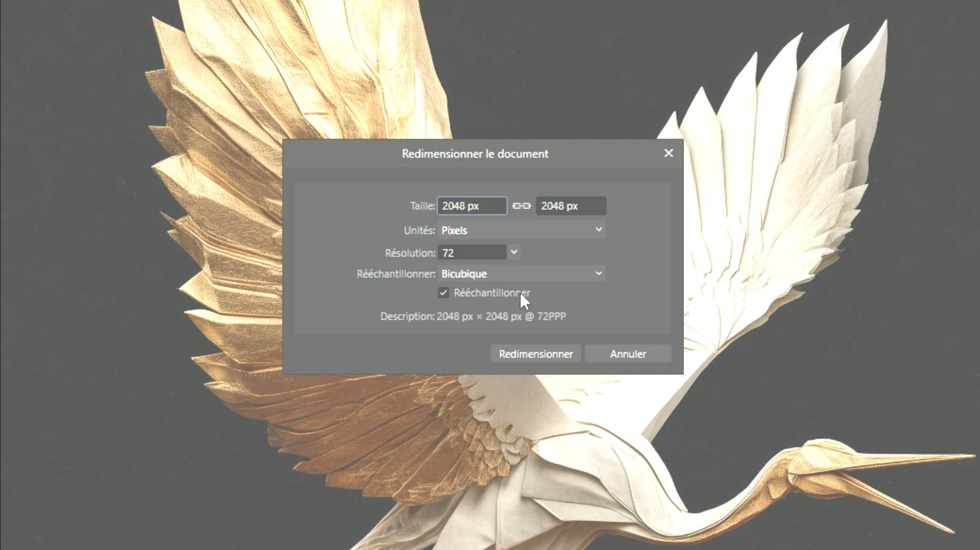Open the Bicubique resampling method dropdown

coord(521,274)
